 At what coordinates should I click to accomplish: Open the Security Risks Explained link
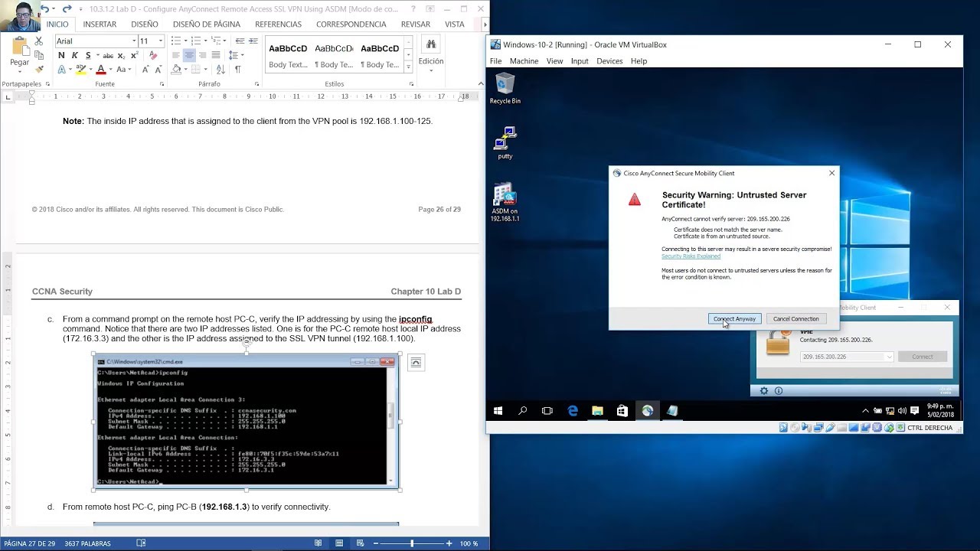point(691,256)
